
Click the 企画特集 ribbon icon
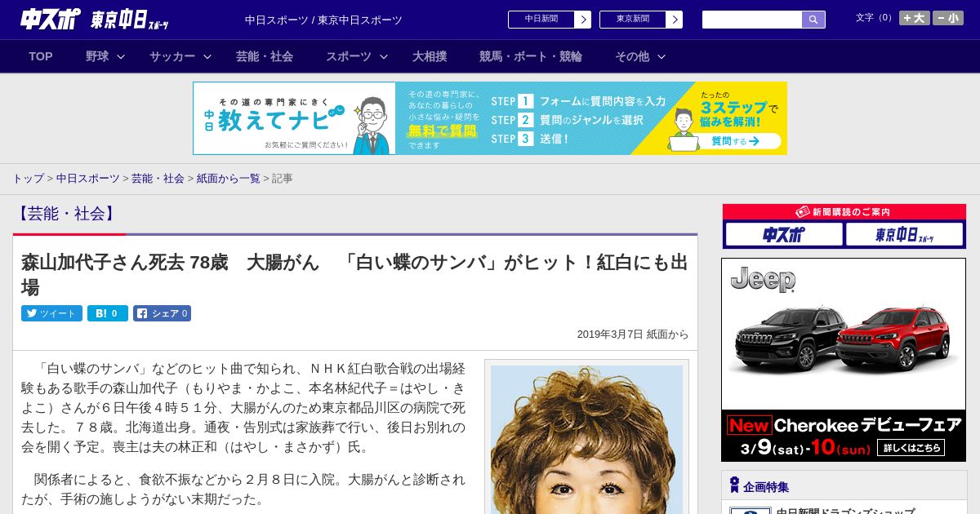point(734,485)
